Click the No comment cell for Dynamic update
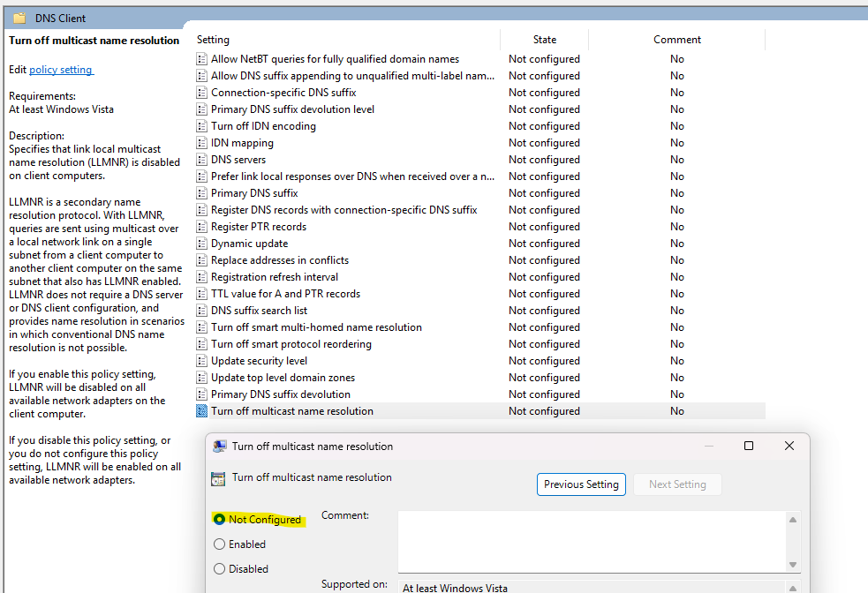The width and height of the screenshot is (868, 593). 677,244
